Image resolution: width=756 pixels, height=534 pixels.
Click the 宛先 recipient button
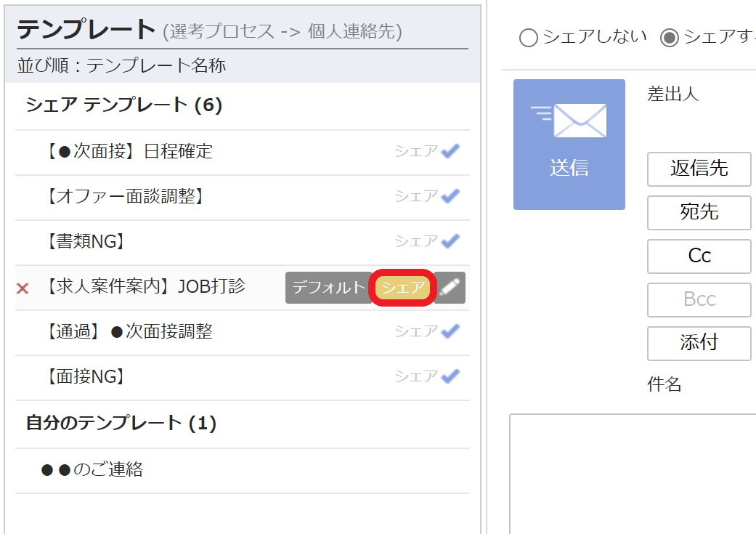tap(699, 213)
